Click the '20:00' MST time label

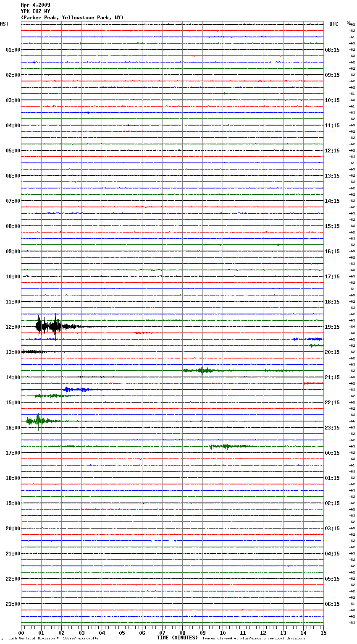point(13,529)
